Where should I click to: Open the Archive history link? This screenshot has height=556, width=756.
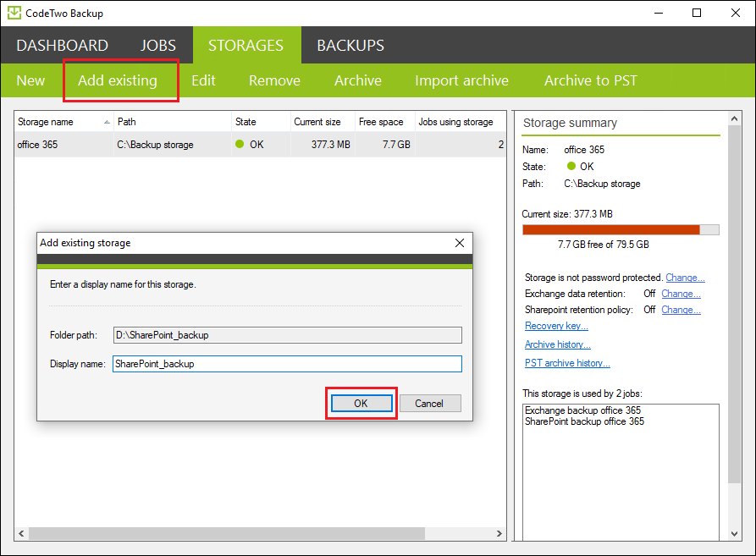pyautogui.click(x=558, y=344)
